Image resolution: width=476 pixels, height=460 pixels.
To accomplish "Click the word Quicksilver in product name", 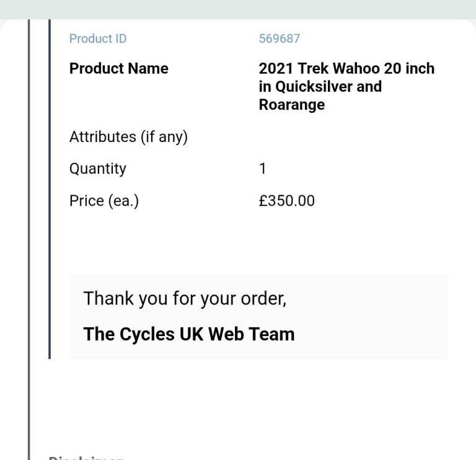I will tap(314, 86).
